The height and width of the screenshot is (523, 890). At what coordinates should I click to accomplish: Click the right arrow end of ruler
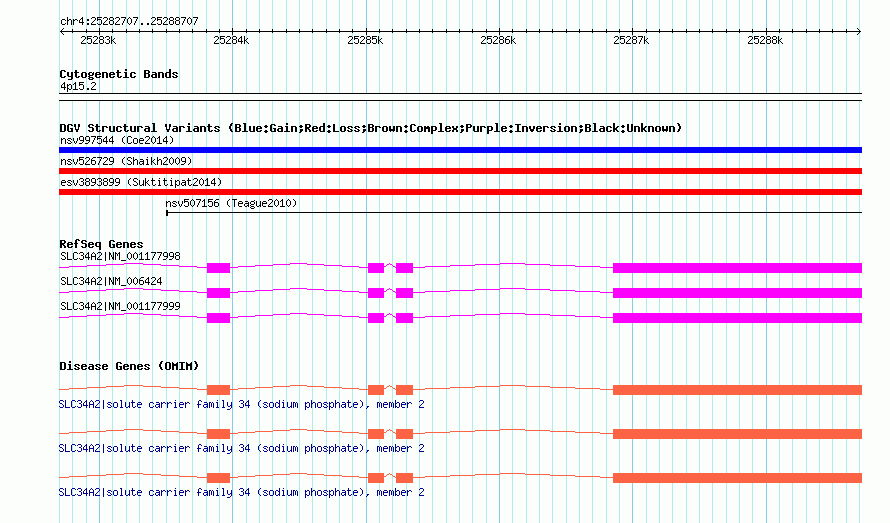(859, 31)
